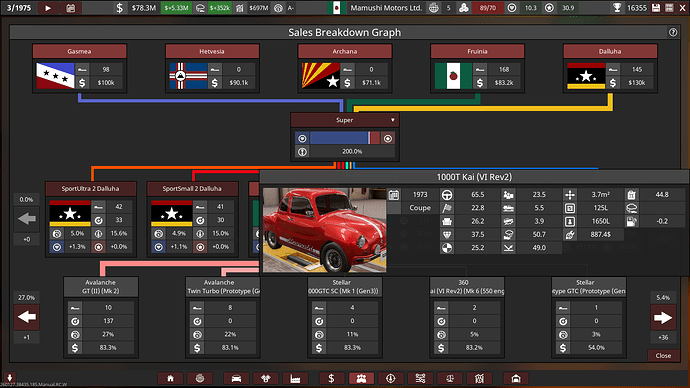Click the second save icon beside the floppy disk

tap(669, 8)
